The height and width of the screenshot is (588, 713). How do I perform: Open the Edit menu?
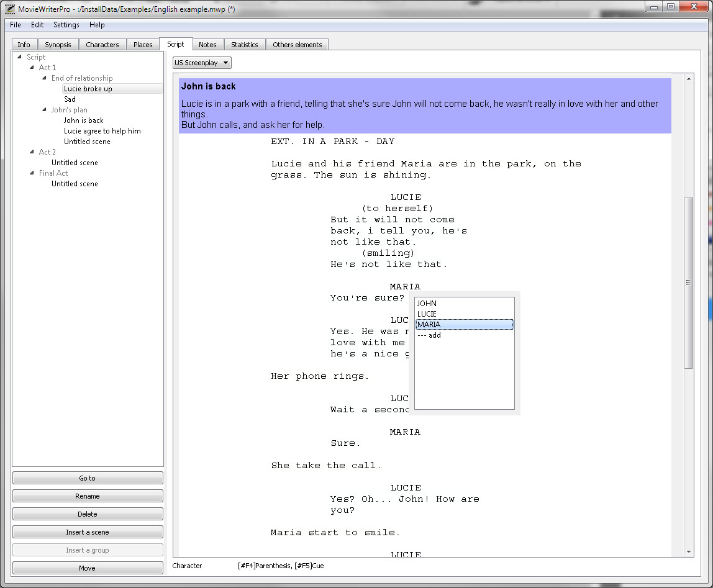pyautogui.click(x=37, y=25)
